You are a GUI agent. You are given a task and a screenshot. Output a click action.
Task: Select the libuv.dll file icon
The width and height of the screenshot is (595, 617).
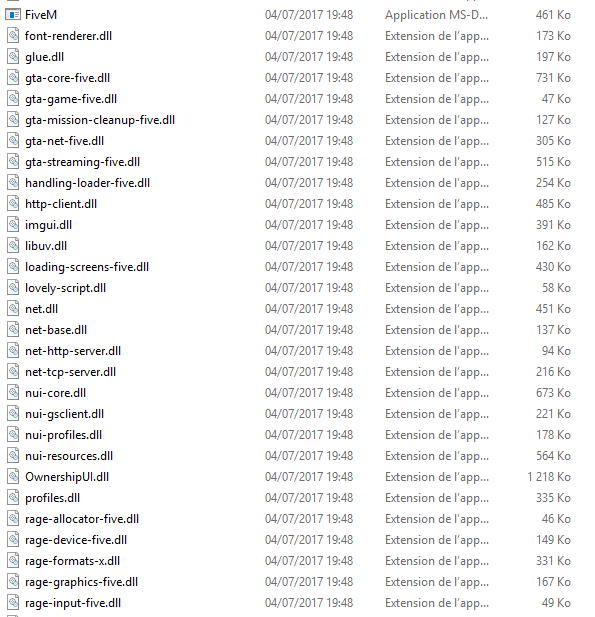tap(13, 246)
